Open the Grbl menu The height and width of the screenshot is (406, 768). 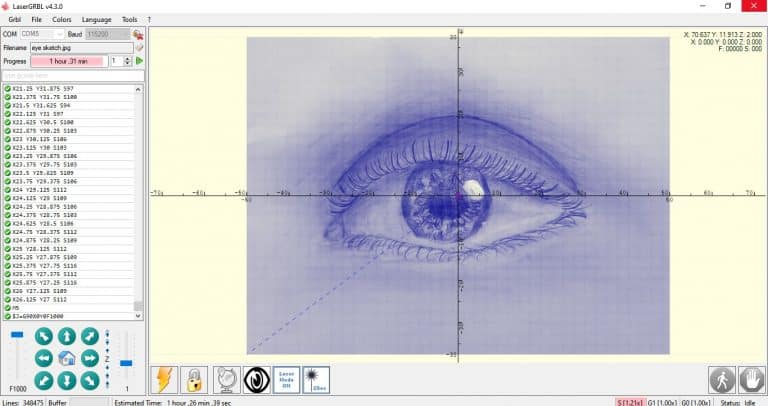(x=14, y=19)
